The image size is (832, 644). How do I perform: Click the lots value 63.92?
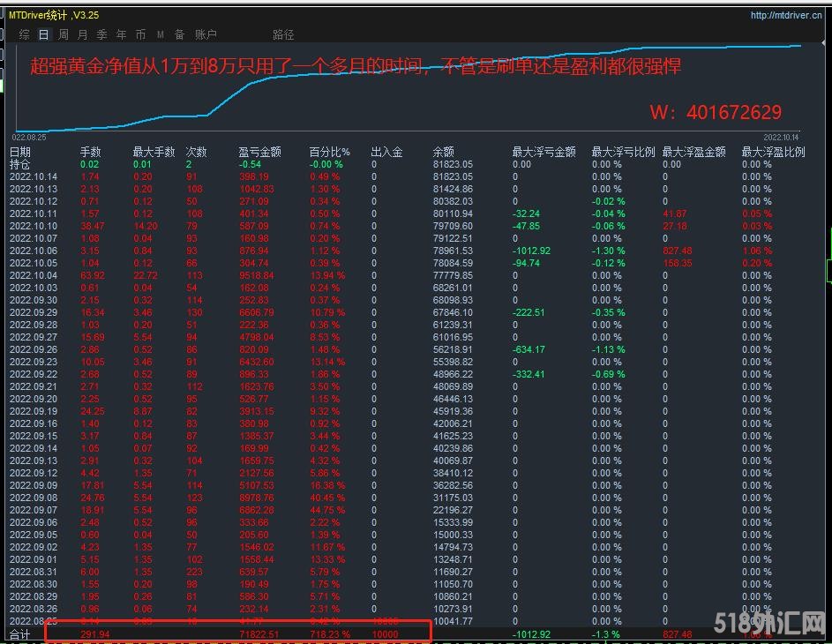93,275
